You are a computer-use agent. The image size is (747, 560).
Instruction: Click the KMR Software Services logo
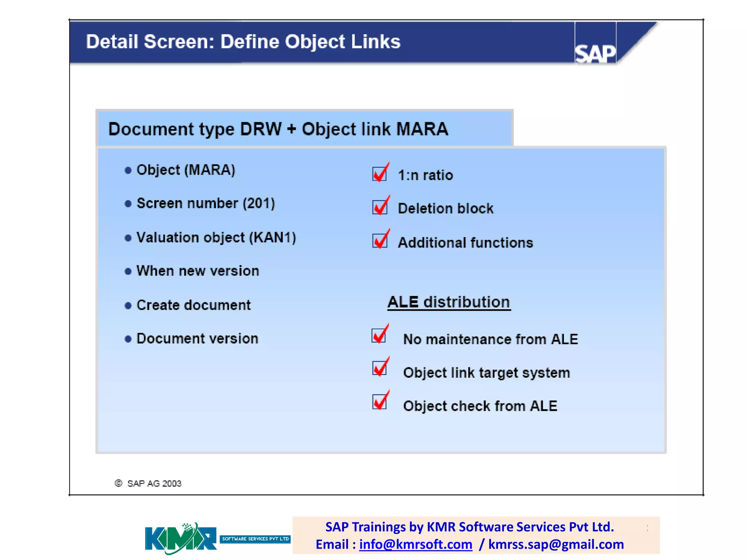218,538
